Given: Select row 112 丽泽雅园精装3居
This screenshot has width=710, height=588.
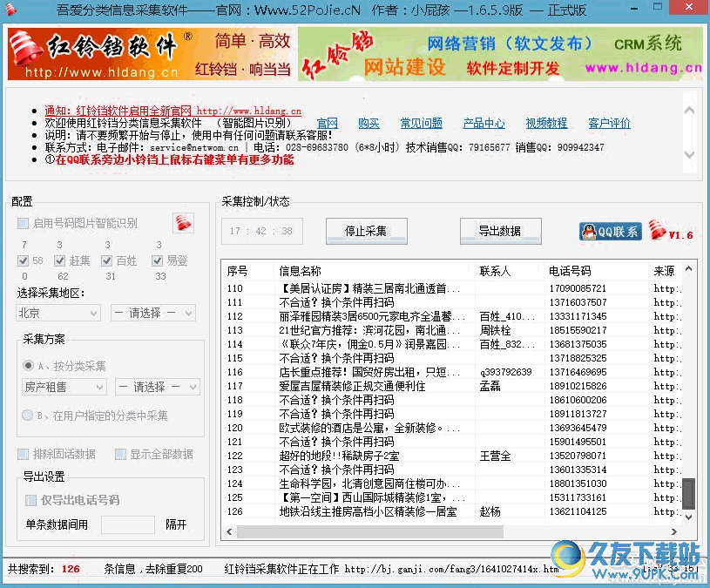Looking at the screenshot, I should tap(452, 316).
